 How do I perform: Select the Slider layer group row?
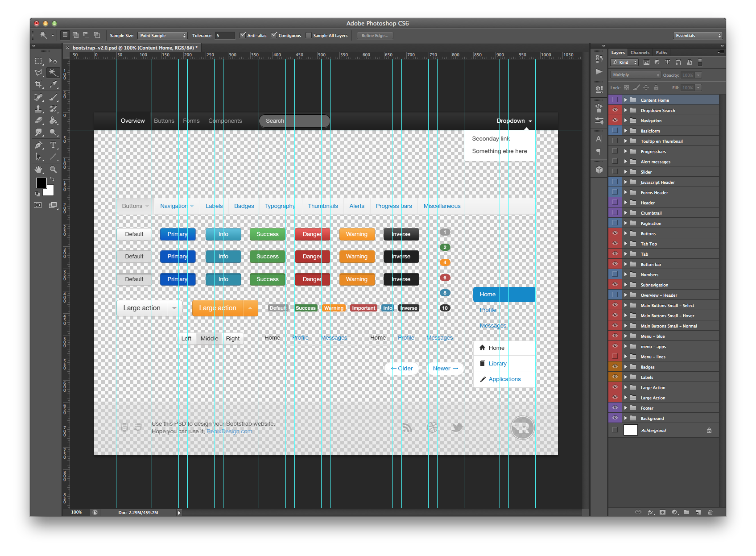(664, 172)
